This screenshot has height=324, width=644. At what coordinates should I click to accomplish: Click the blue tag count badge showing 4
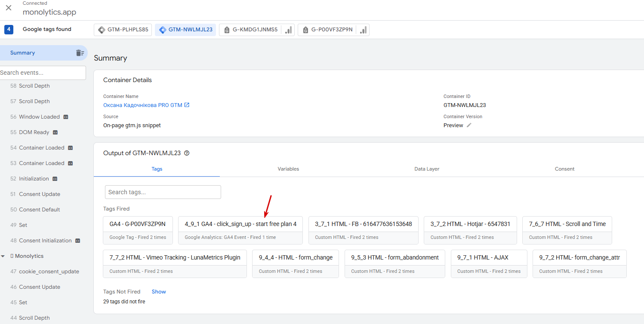pyautogui.click(x=9, y=29)
